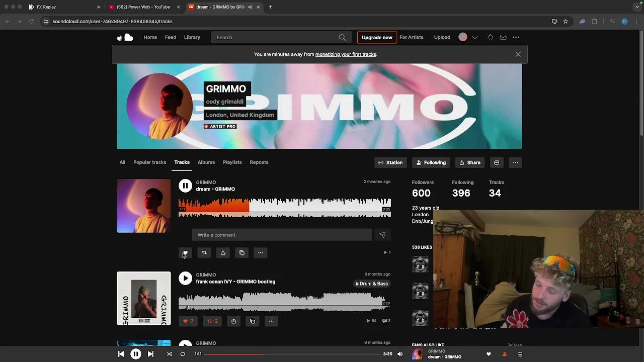Mute the volume speaker icon
Image resolution: width=644 pixels, height=362 pixels.
pos(400,354)
